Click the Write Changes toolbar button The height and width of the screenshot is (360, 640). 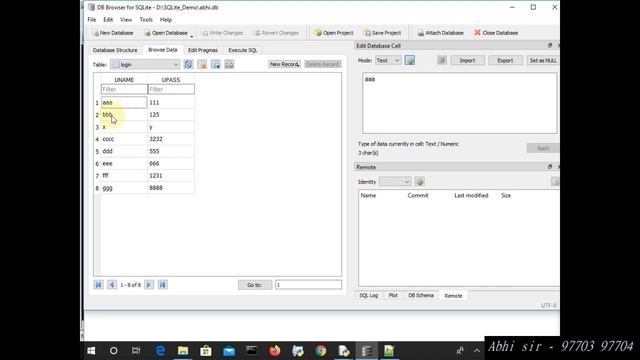[223, 33]
